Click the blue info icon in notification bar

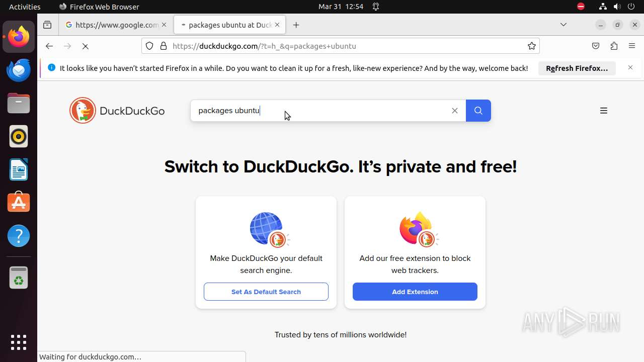51,67
